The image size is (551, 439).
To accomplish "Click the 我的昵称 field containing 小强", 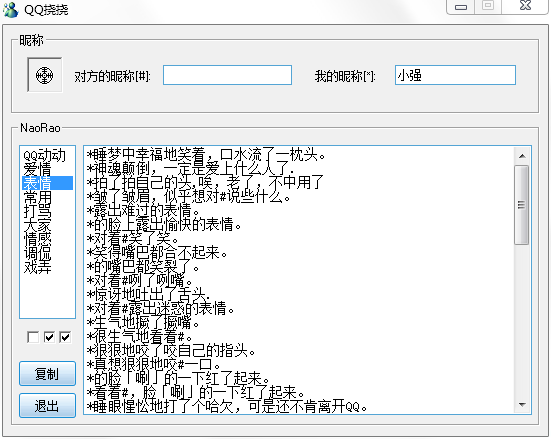I will click(x=455, y=75).
